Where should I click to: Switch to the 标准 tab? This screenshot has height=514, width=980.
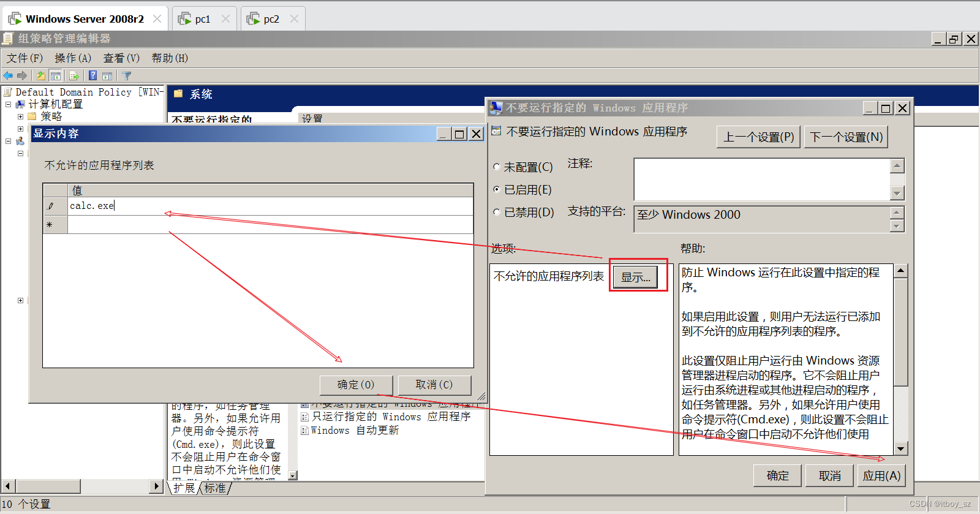coord(215,488)
